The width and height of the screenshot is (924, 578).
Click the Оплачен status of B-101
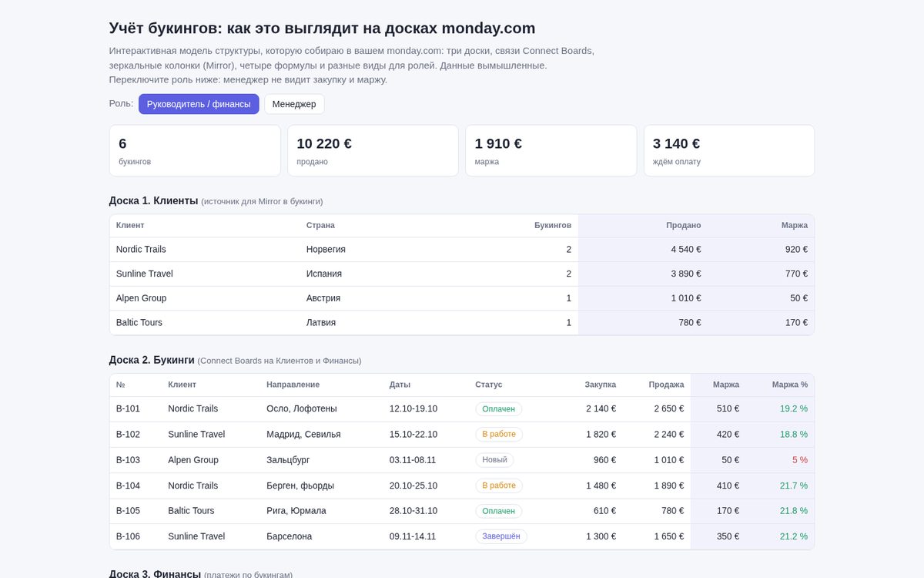pyautogui.click(x=499, y=409)
